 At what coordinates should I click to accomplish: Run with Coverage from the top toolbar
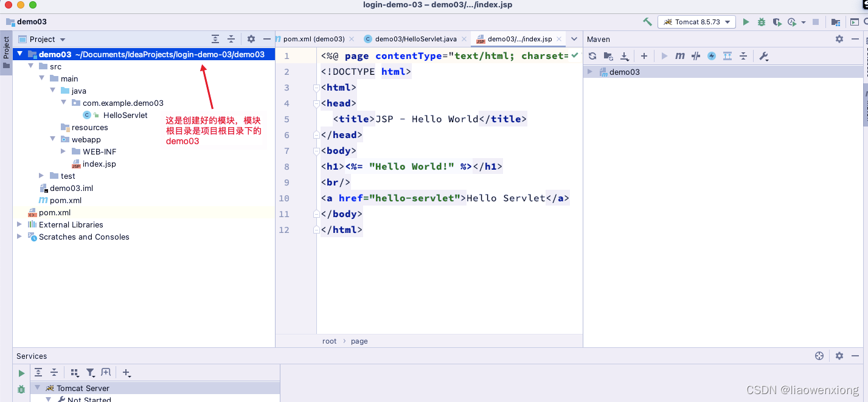pos(777,22)
